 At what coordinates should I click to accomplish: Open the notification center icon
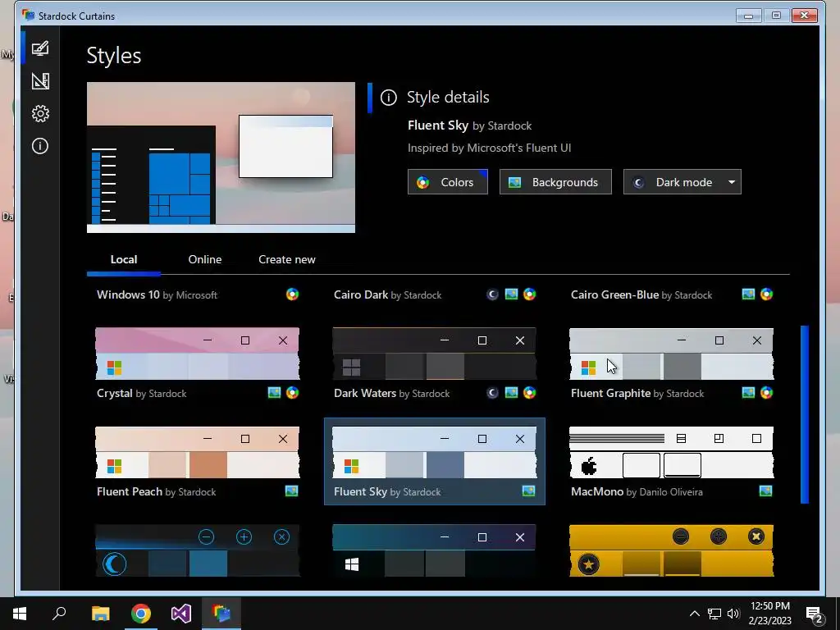click(x=815, y=614)
